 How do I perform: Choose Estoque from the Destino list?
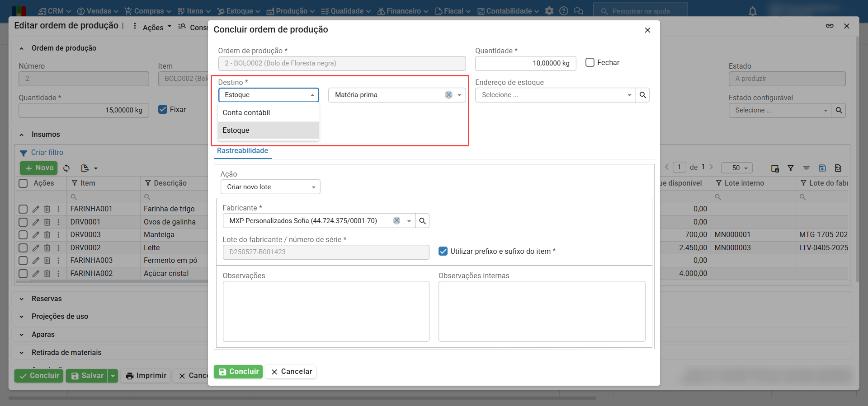(269, 130)
